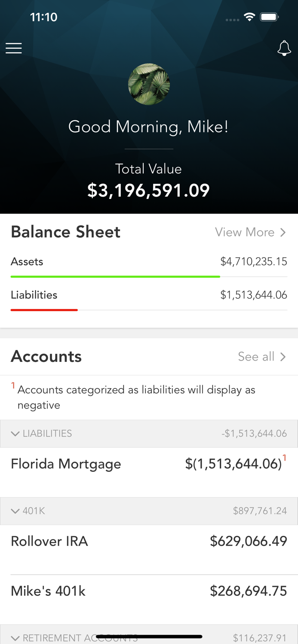Tap the Total Value amount
This screenshot has width=298, height=644.
point(148,190)
